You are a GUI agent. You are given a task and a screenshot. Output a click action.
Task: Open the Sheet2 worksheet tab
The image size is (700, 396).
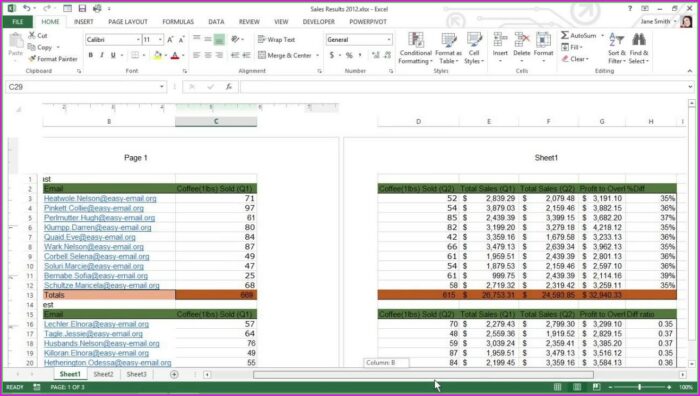pos(104,374)
